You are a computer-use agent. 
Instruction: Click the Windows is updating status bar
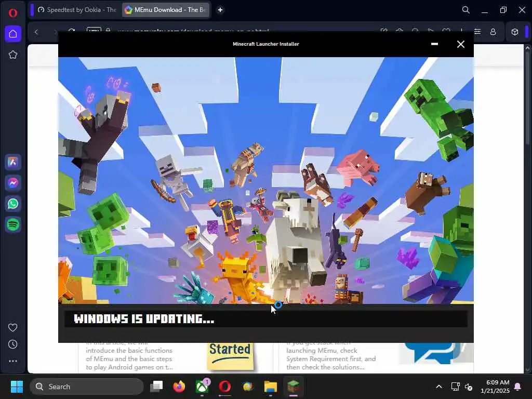coord(265,318)
